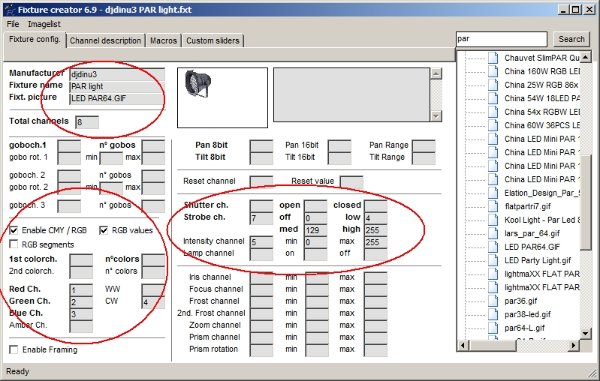This screenshot has width=600, height=381.
Task: Click the par64-L.gif file icon
Action: pos(493,327)
